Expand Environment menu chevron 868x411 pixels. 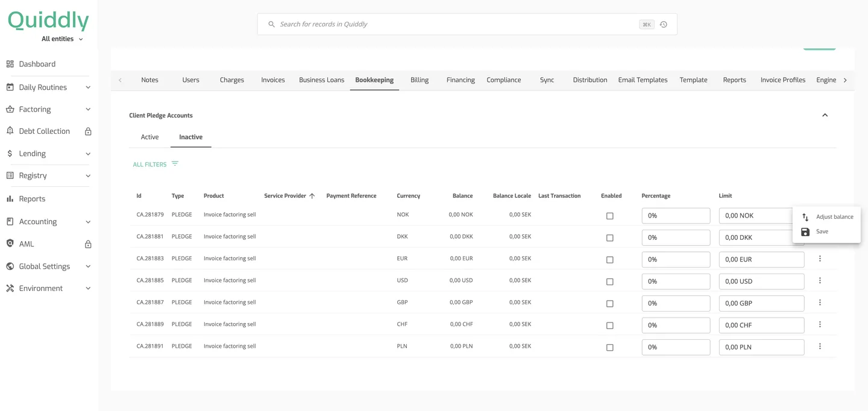[88, 289]
